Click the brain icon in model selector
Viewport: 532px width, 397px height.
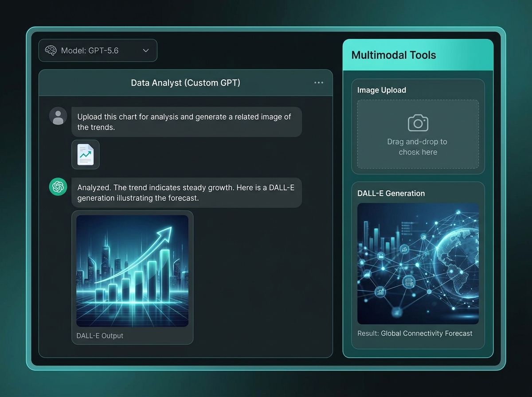tap(51, 51)
